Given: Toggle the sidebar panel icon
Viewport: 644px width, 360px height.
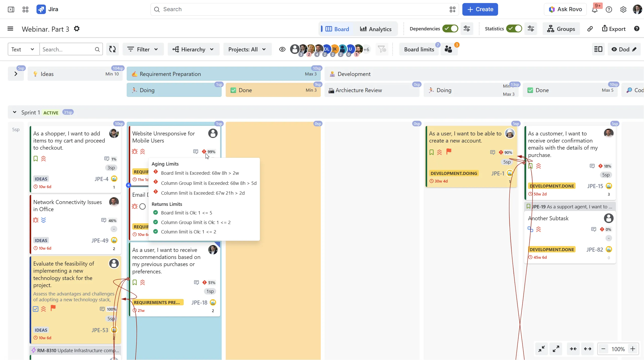Looking at the screenshot, I should tap(11, 9).
